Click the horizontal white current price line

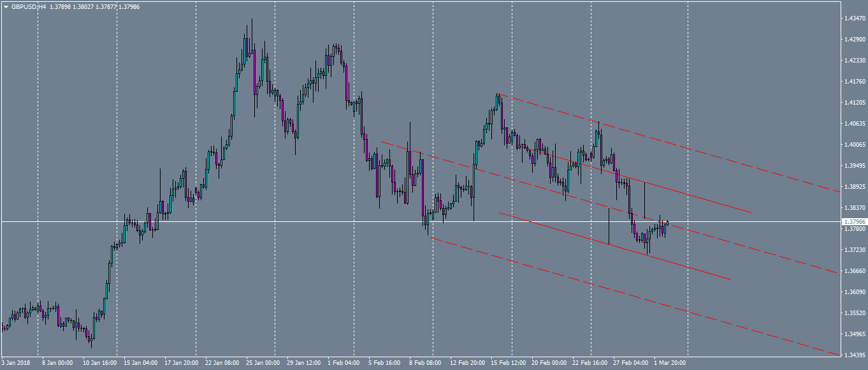click(319, 221)
